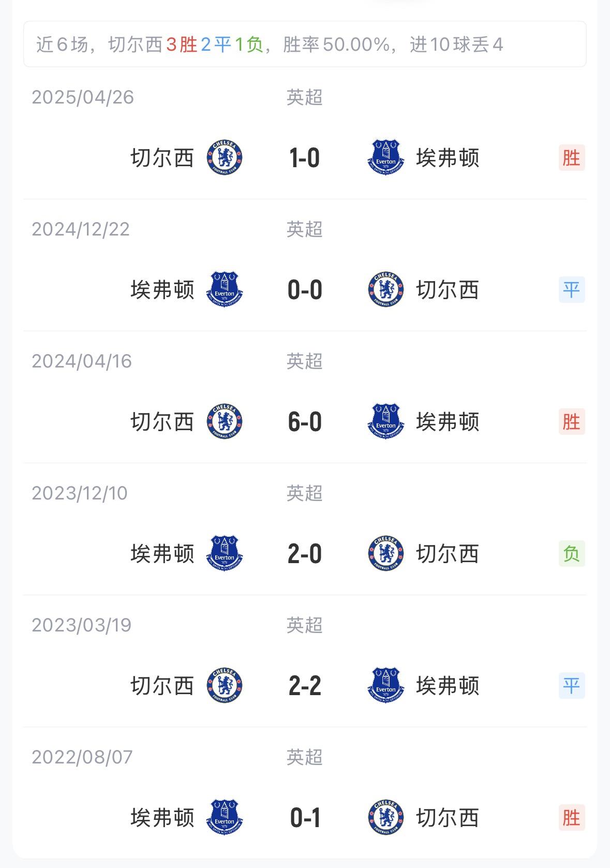610x868 pixels.
Task: Click 平 badge on 2023/03/19 match
Action: click(572, 685)
